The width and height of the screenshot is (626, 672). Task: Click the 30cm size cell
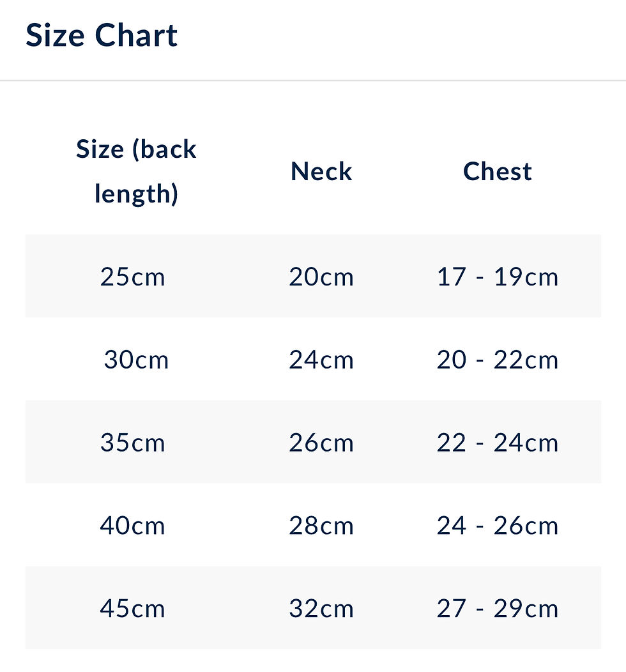pos(136,360)
